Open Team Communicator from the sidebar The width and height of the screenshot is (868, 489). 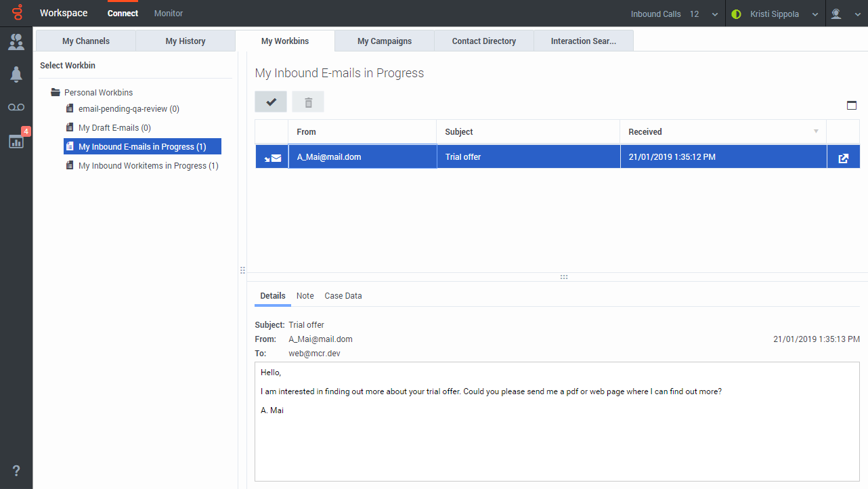(x=16, y=42)
